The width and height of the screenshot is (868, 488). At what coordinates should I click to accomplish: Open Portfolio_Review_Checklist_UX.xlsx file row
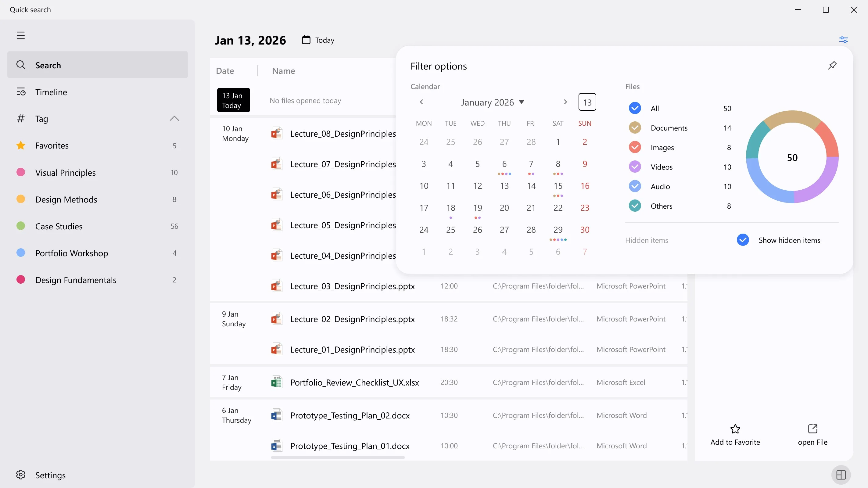click(x=448, y=382)
